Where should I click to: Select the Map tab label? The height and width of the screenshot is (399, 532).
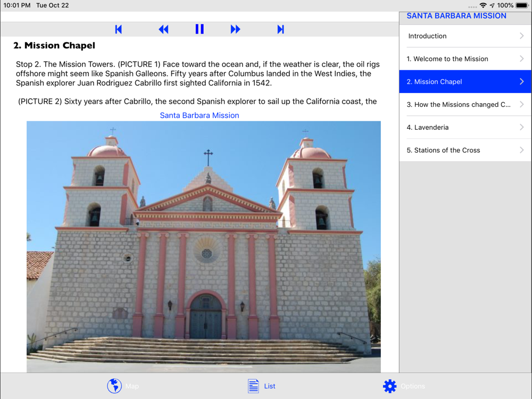tap(132, 386)
